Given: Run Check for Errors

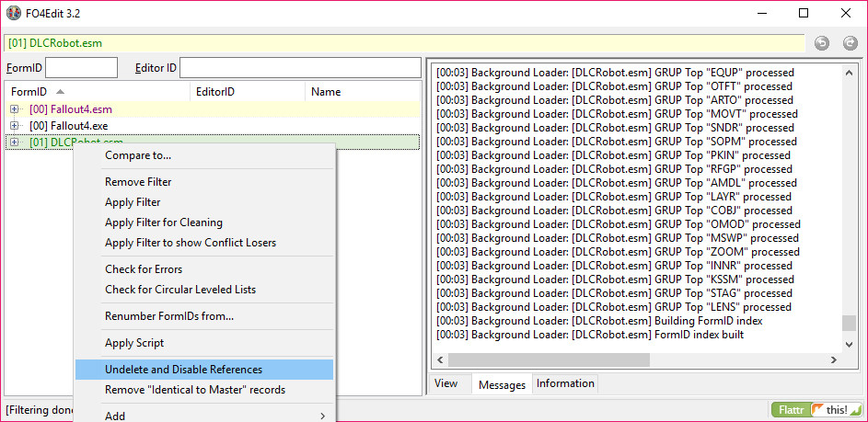Looking at the screenshot, I should point(204,269).
